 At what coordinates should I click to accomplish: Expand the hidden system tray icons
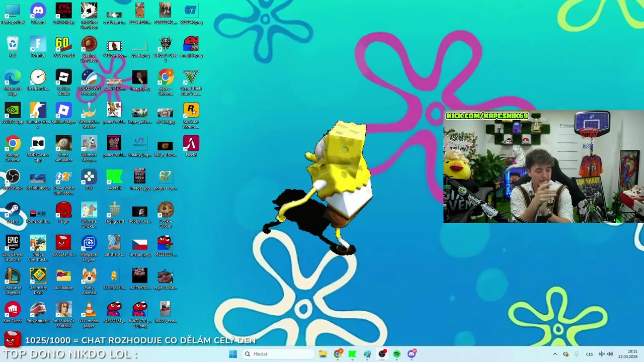[555, 354]
